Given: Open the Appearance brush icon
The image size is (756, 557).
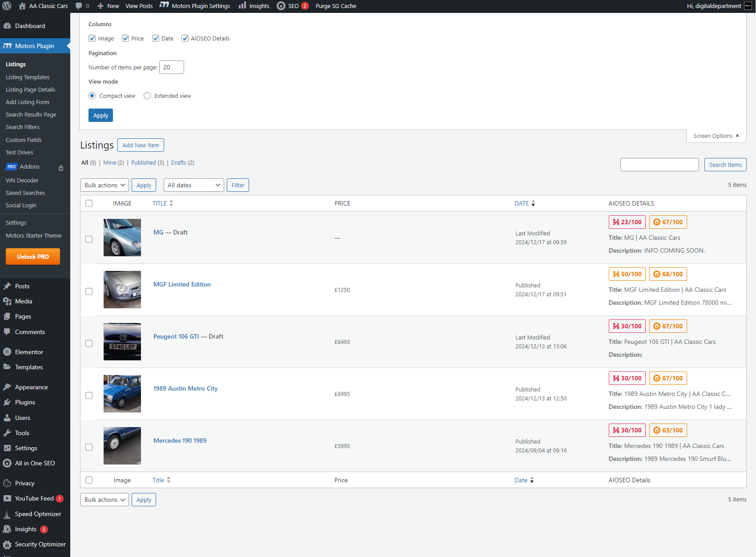Looking at the screenshot, I should tap(7, 387).
